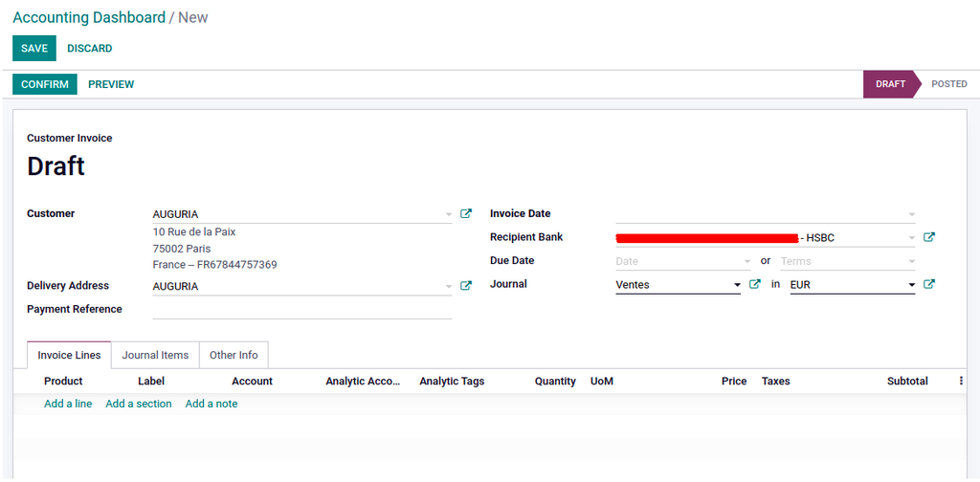Select the DRAFT status stage
980x482 pixels.
coord(891,84)
